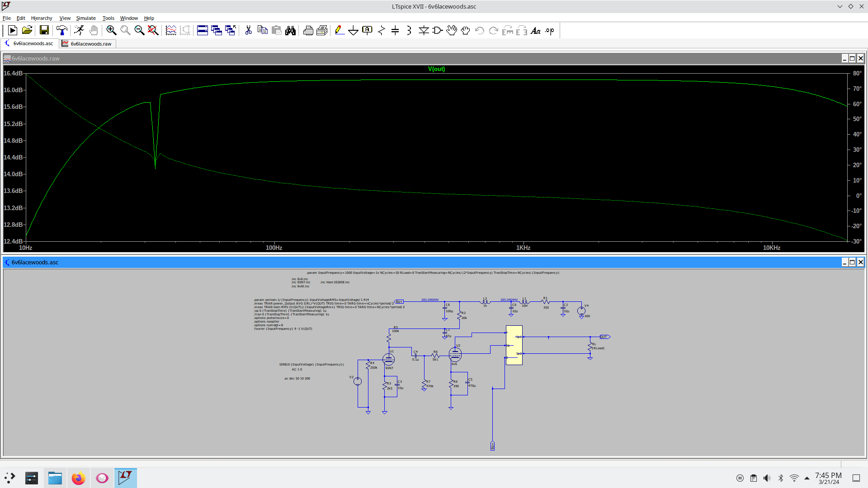Open the File menu
This screenshot has width=868, height=488.
coord(7,18)
